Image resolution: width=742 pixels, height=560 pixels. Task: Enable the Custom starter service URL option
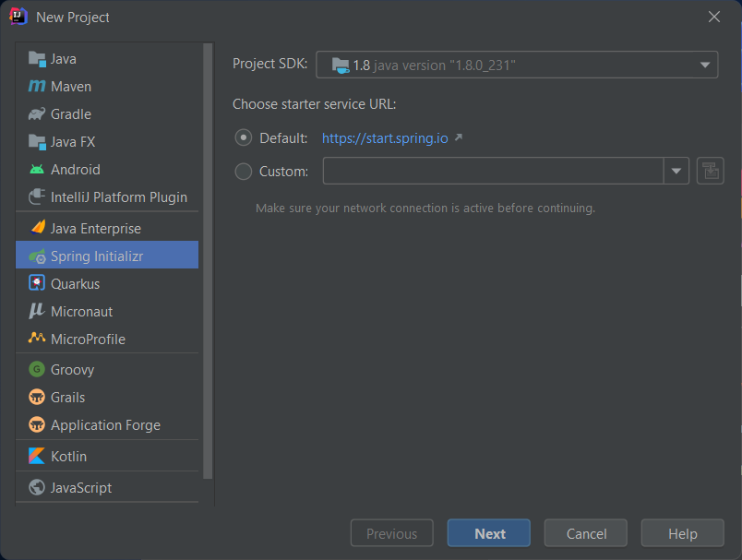point(243,171)
